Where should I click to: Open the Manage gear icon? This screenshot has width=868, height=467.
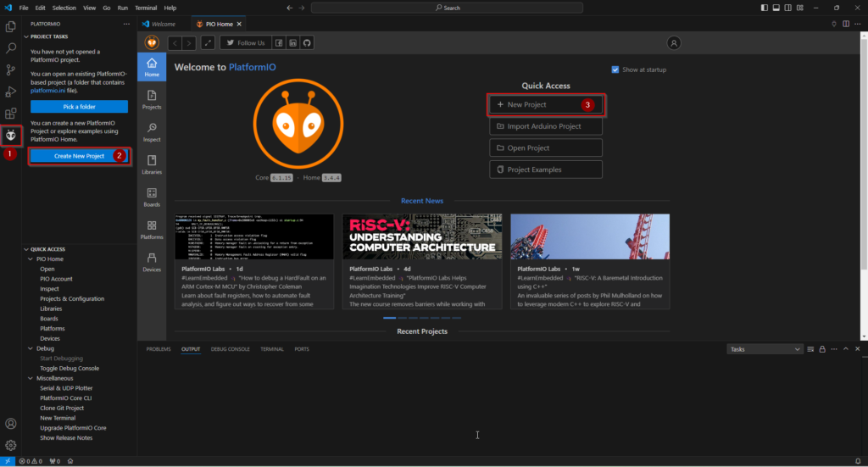click(x=10, y=446)
